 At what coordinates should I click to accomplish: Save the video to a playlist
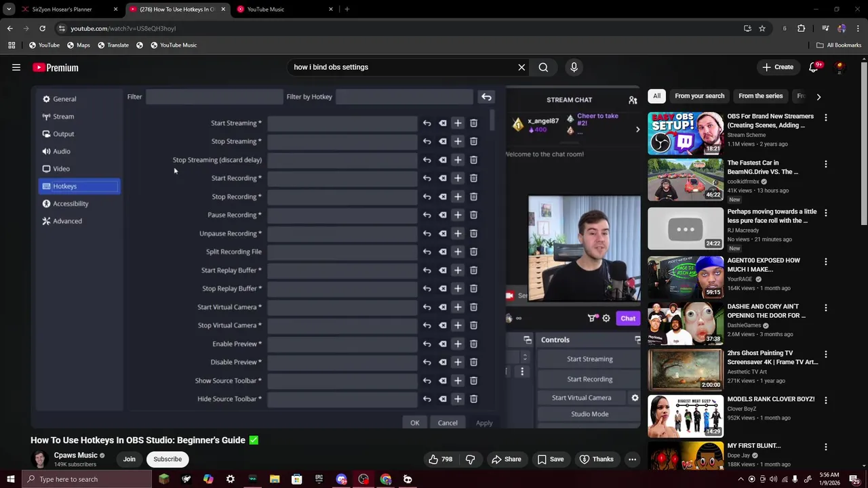click(550, 459)
